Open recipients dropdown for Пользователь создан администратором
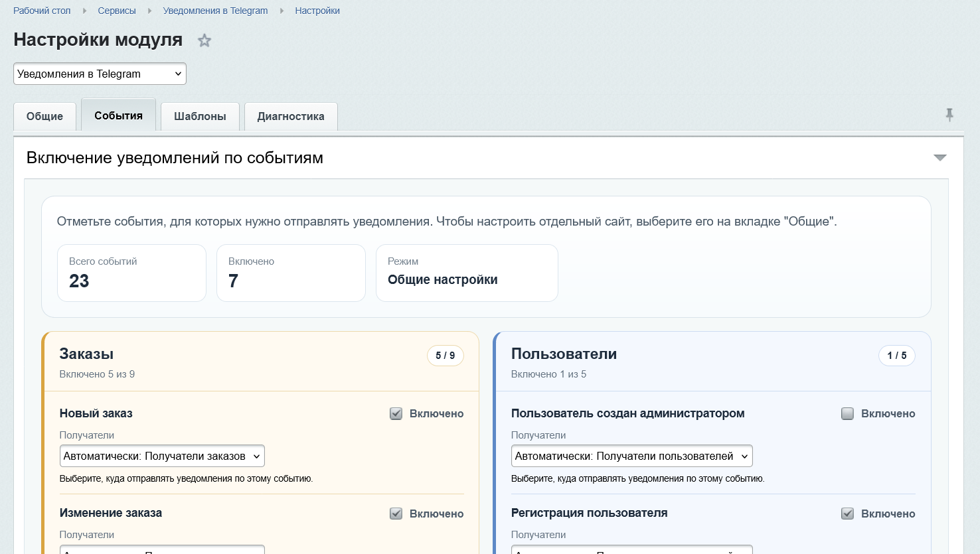The height and width of the screenshot is (554, 980). (x=631, y=456)
